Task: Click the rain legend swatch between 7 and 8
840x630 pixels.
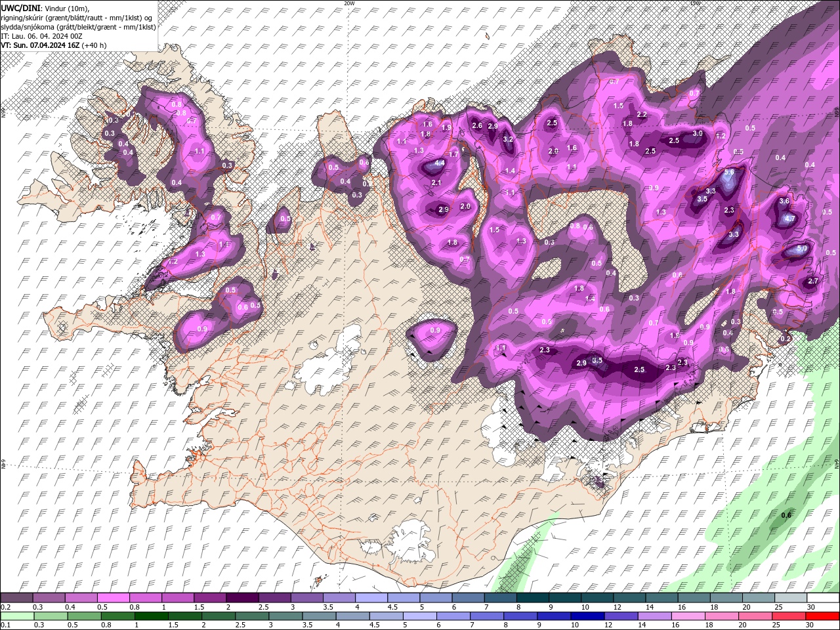Action: [488, 616]
